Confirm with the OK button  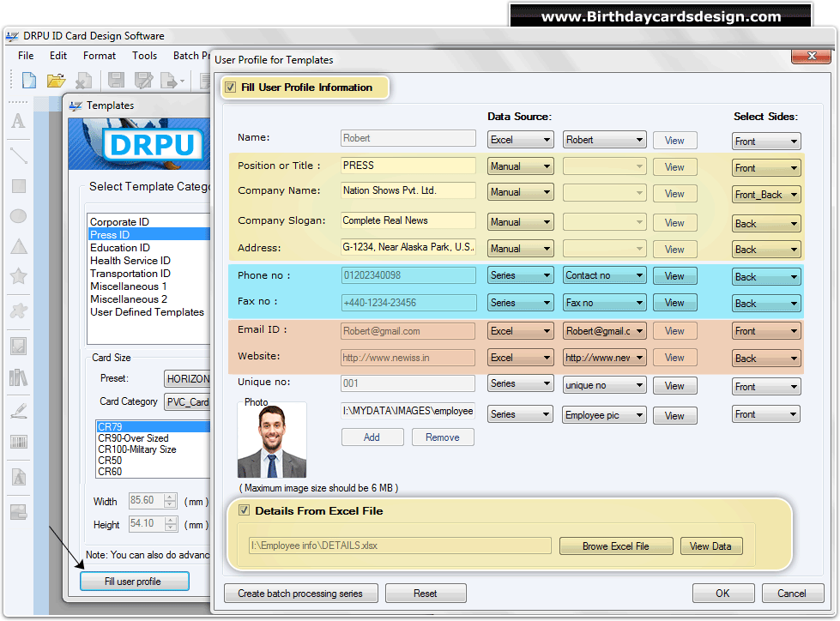[x=723, y=594]
